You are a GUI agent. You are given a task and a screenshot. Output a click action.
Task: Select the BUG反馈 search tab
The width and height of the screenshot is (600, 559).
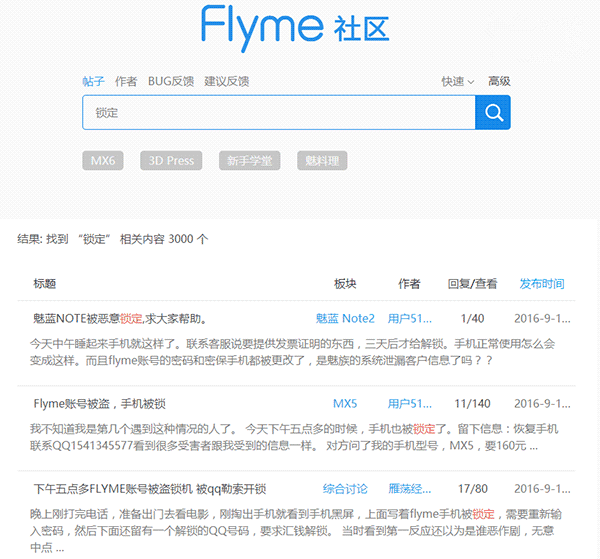click(x=171, y=81)
